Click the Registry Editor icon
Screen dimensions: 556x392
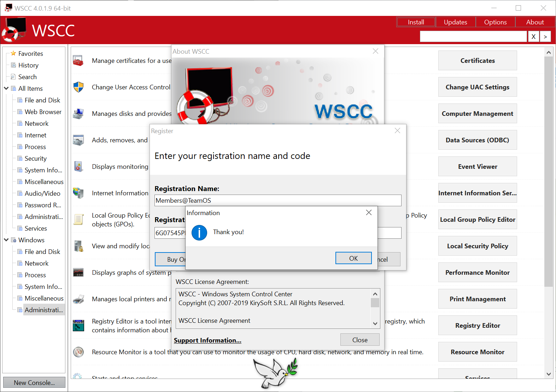pyautogui.click(x=78, y=326)
